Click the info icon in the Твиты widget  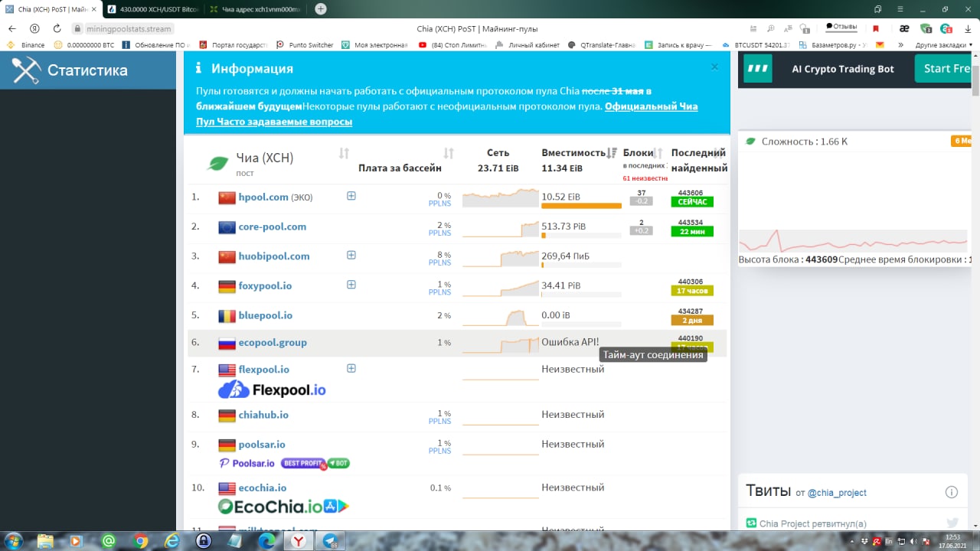(x=951, y=492)
